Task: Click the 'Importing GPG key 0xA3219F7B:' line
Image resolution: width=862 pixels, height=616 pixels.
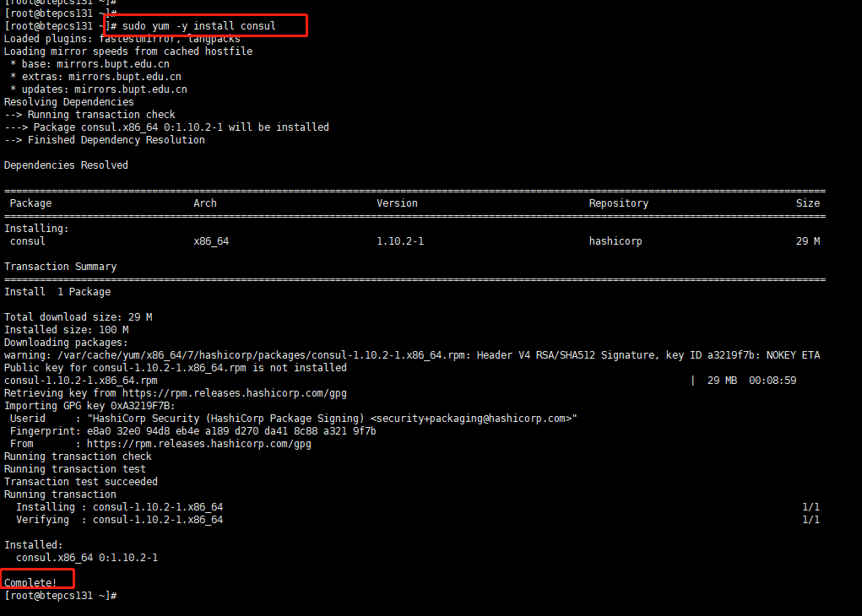Action: click(89, 405)
